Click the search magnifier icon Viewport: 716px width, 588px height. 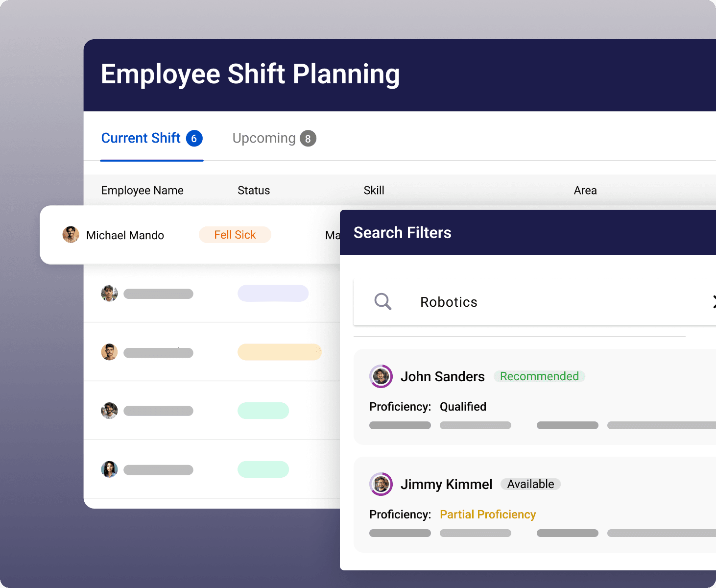[382, 302]
